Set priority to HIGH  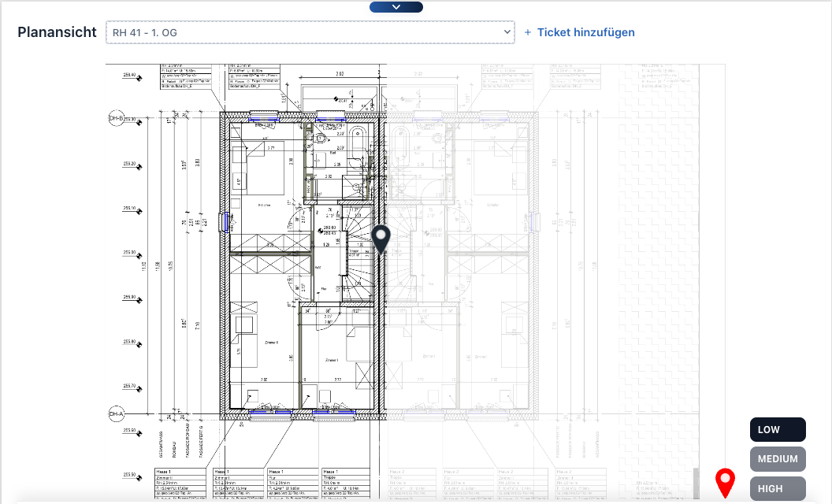(777, 488)
